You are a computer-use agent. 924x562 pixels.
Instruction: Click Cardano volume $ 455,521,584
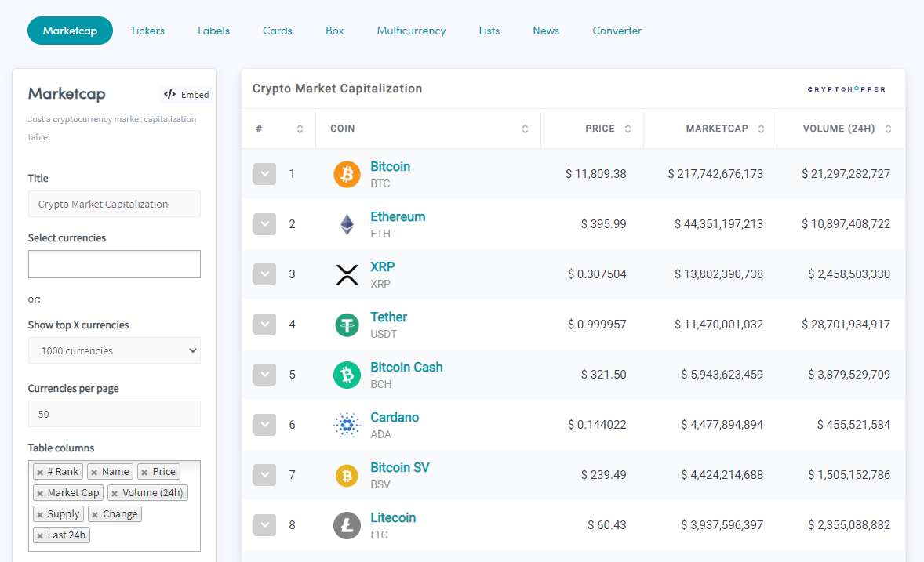pyautogui.click(x=853, y=424)
